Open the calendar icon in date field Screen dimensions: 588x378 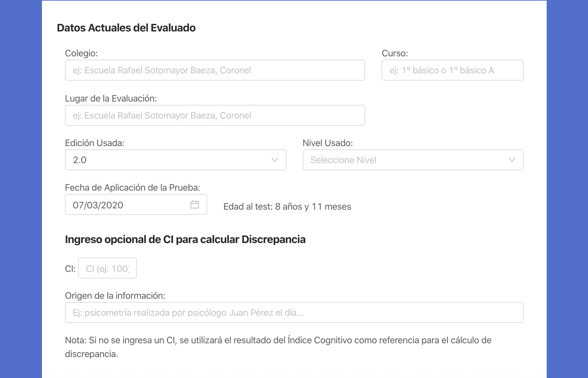pos(195,205)
